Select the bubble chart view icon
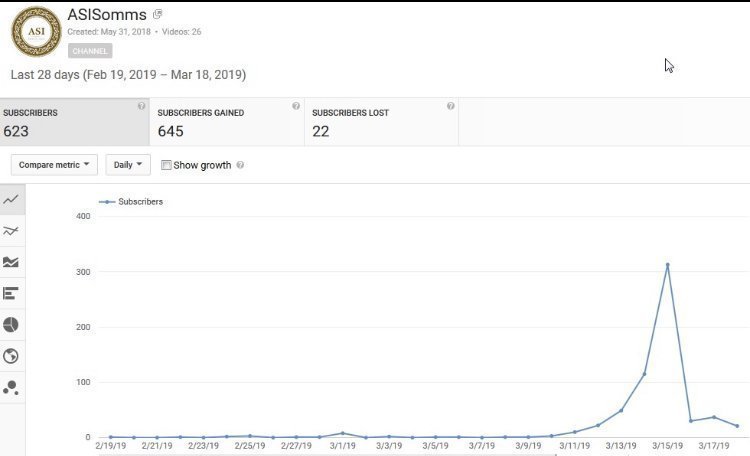The image size is (750, 456). (11, 387)
